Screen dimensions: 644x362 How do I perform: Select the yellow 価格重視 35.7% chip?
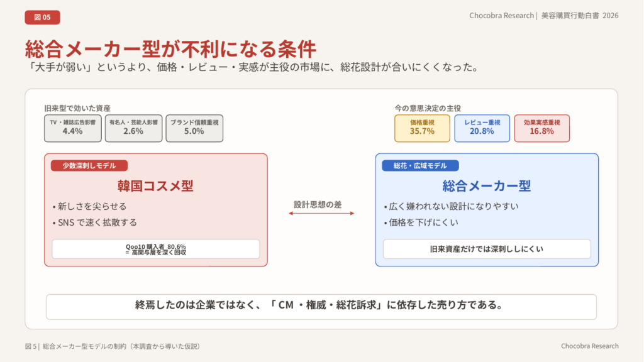pyautogui.click(x=422, y=128)
